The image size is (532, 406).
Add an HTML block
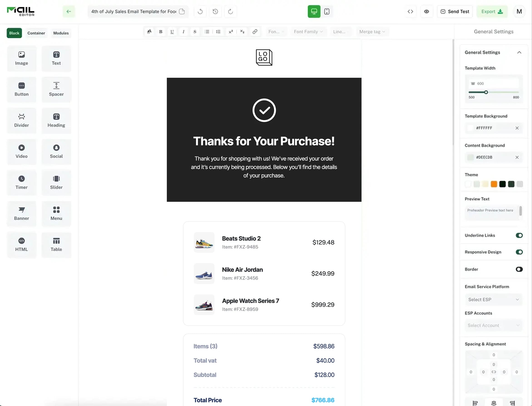coord(22,245)
